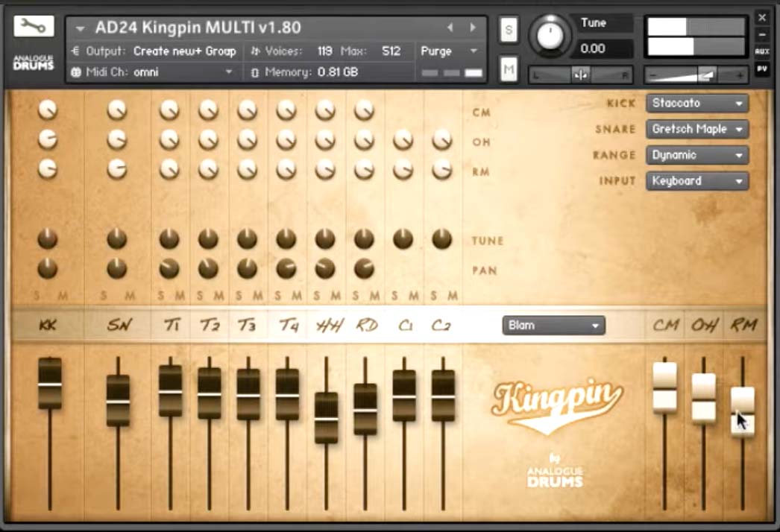Adjust the T3 channel PAN knob
The image size is (780, 532).
[248, 268]
